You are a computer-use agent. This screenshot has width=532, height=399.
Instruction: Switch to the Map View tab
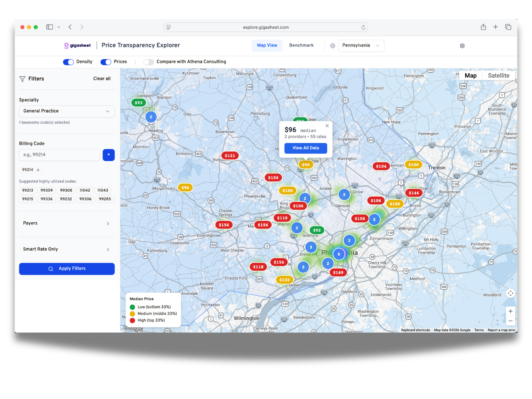[x=267, y=45]
